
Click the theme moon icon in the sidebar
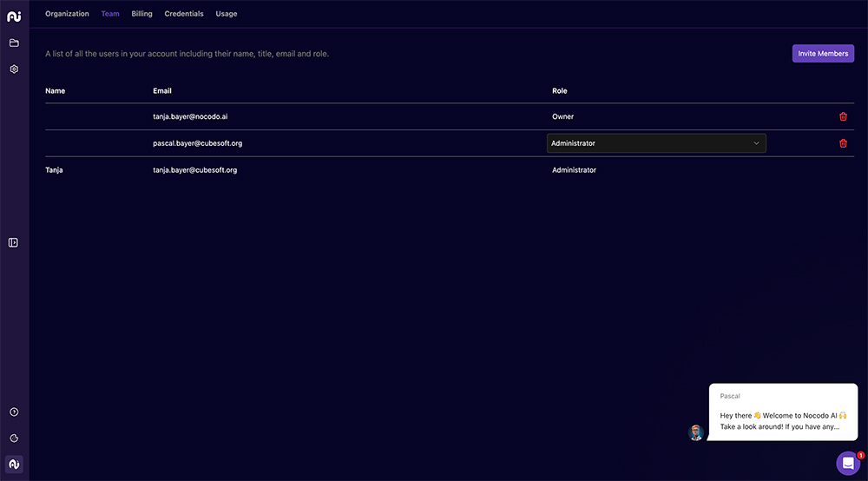tap(14, 438)
